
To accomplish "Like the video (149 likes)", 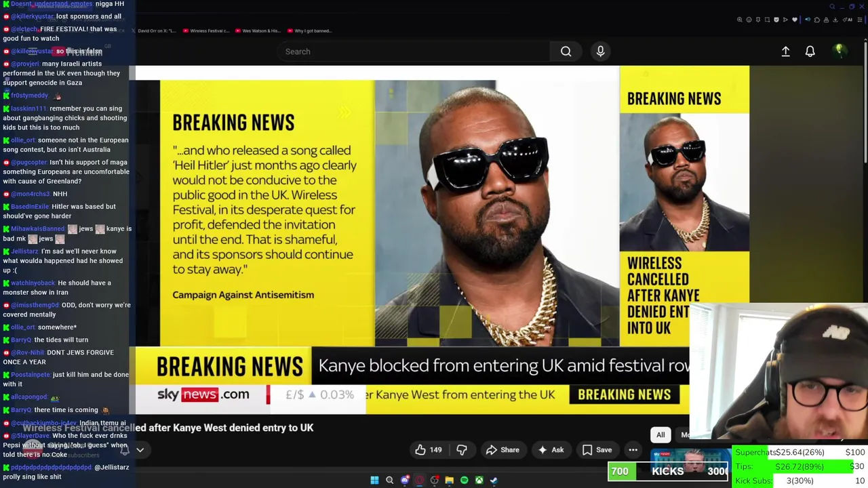I will [429, 450].
